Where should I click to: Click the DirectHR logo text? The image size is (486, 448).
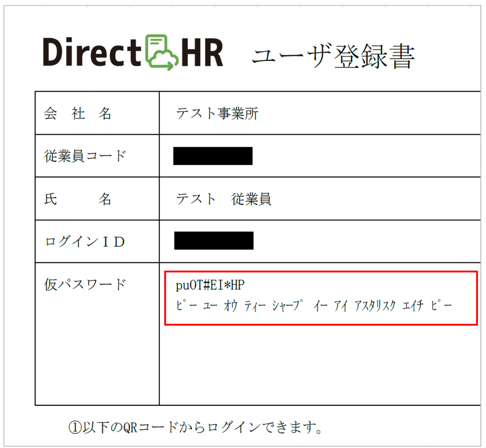click(133, 52)
